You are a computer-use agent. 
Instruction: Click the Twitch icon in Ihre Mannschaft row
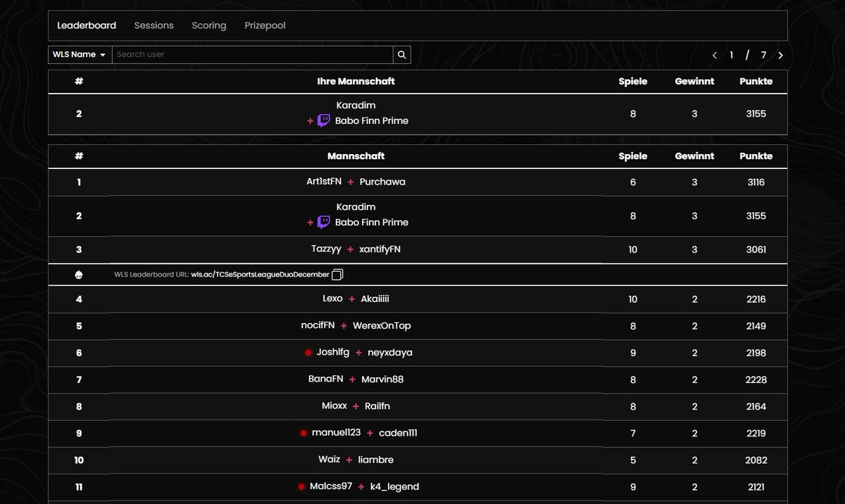point(323,121)
